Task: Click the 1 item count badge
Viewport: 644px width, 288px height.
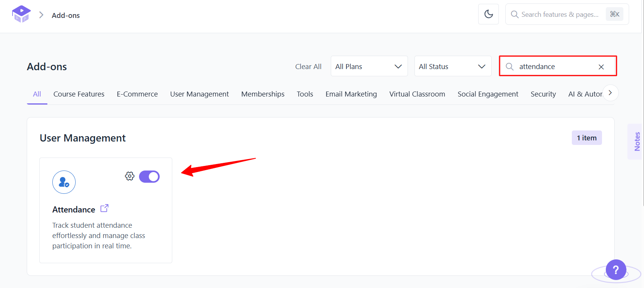Action: (x=587, y=138)
